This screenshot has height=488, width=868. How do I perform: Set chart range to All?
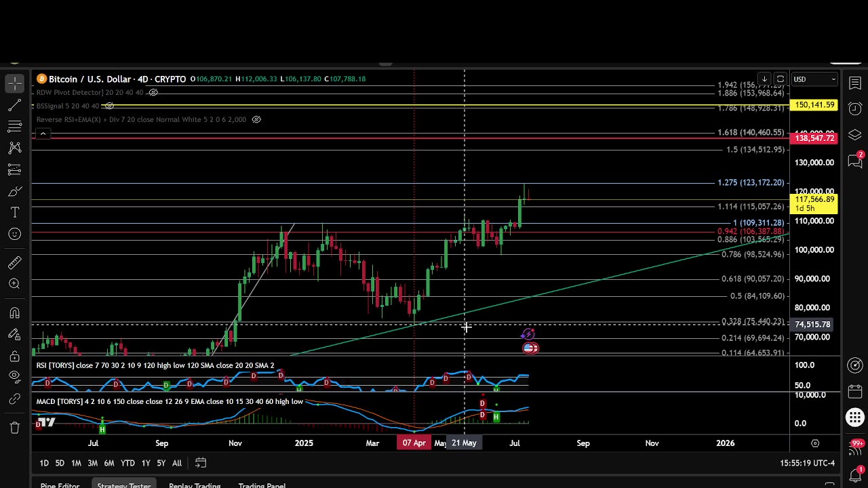177,463
